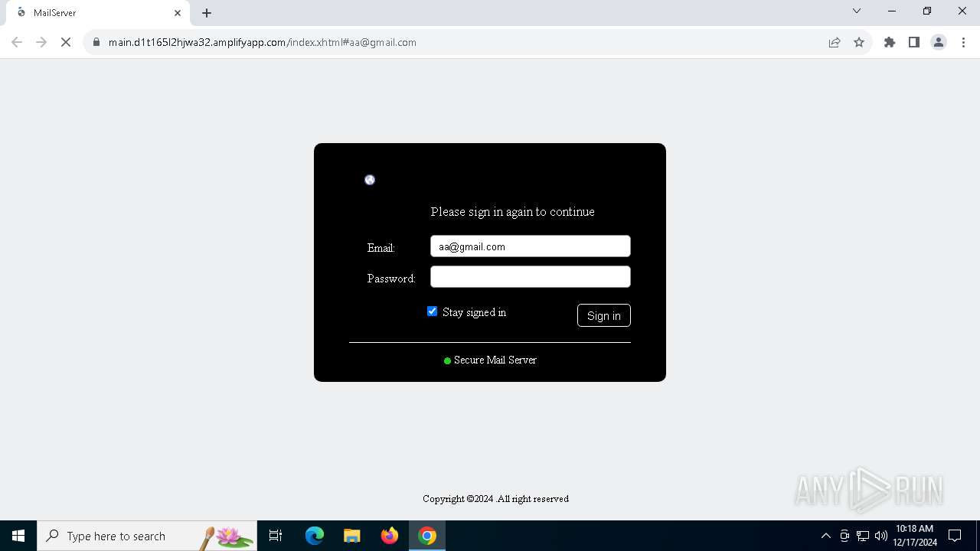The width and height of the screenshot is (980, 551).
Task: Open Chrome three-dot menu
Action: (x=964, y=42)
